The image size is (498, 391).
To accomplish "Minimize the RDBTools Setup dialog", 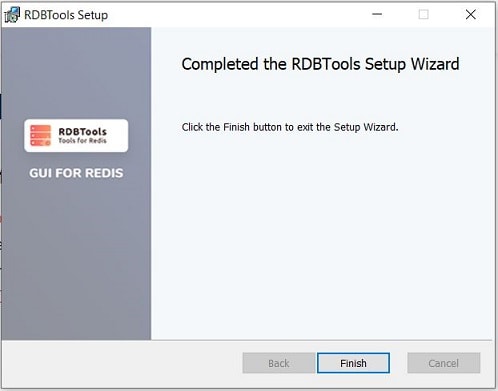I will click(x=377, y=14).
